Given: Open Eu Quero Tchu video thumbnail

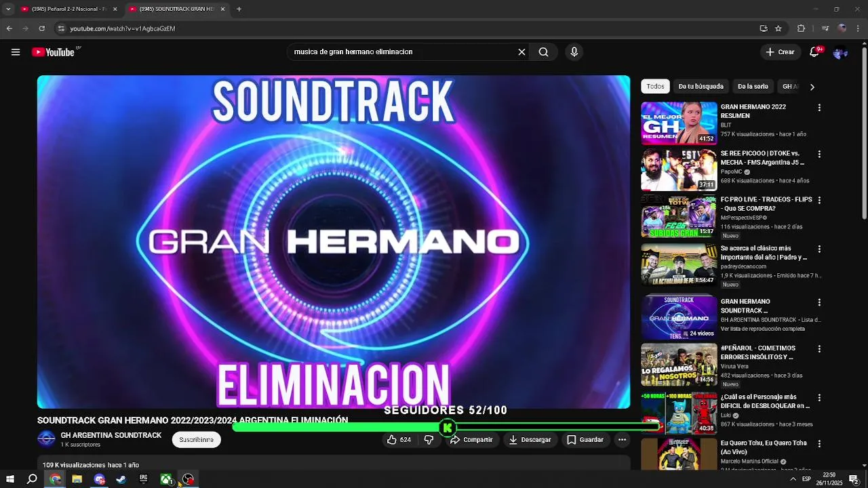Looking at the screenshot, I should (x=679, y=455).
